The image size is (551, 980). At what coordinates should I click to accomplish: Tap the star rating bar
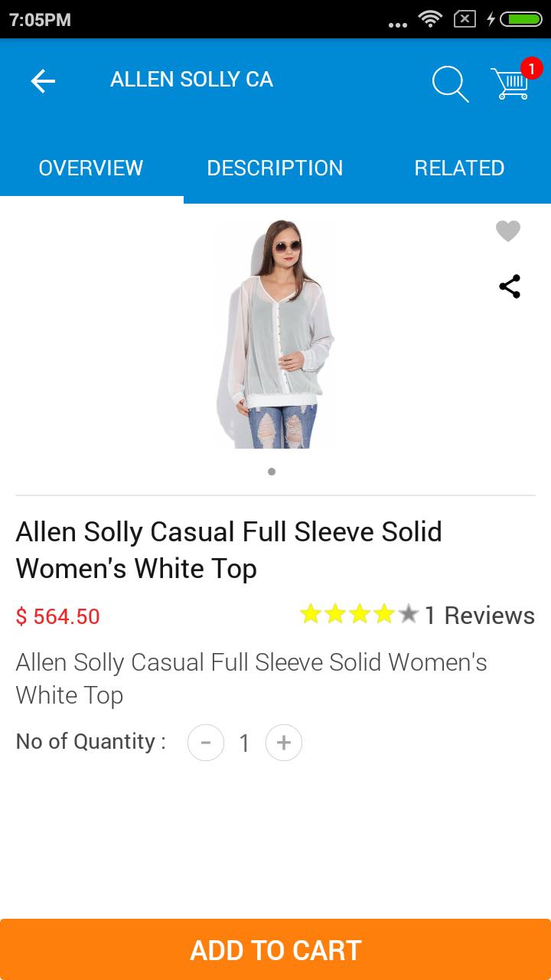point(357,613)
